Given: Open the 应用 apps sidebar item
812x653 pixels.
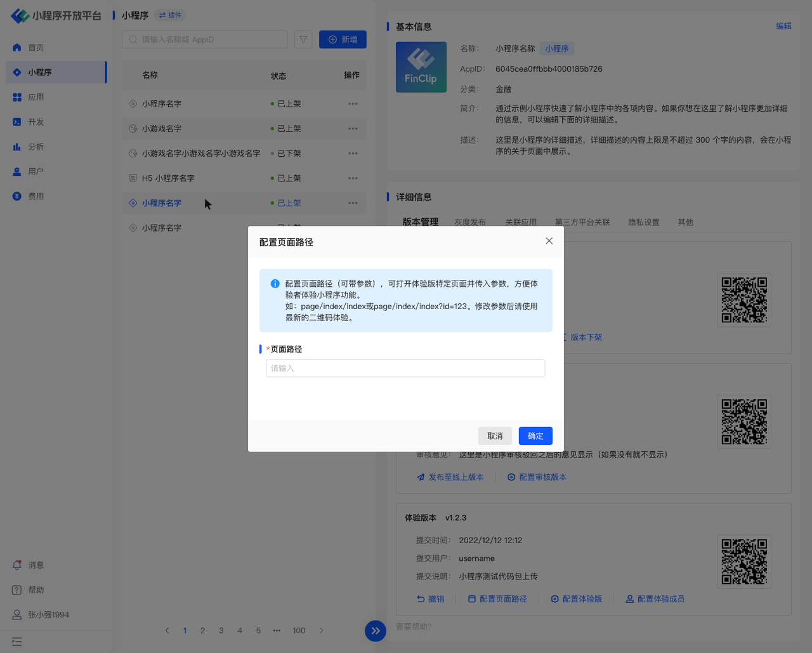Looking at the screenshot, I should 36,97.
